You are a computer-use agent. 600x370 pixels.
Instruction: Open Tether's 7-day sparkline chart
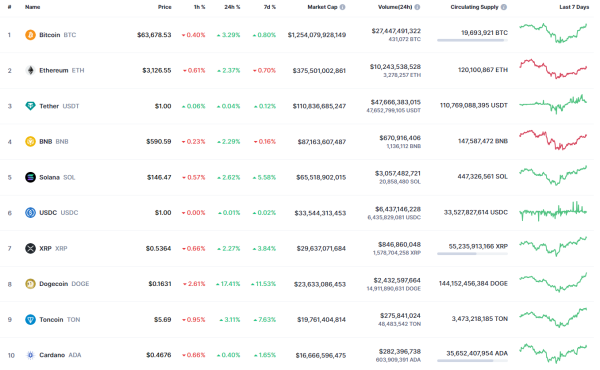[553, 104]
